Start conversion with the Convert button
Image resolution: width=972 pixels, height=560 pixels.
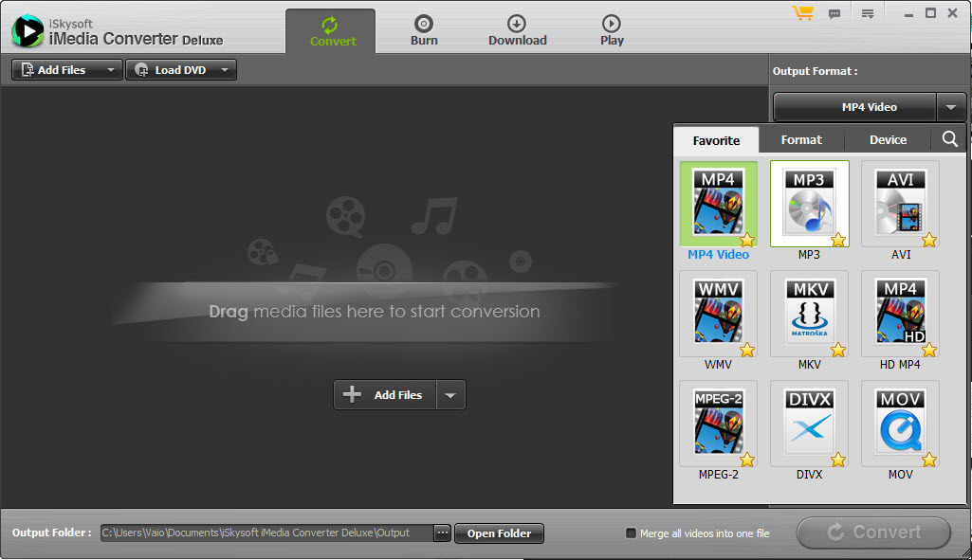click(x=874, y=533)
